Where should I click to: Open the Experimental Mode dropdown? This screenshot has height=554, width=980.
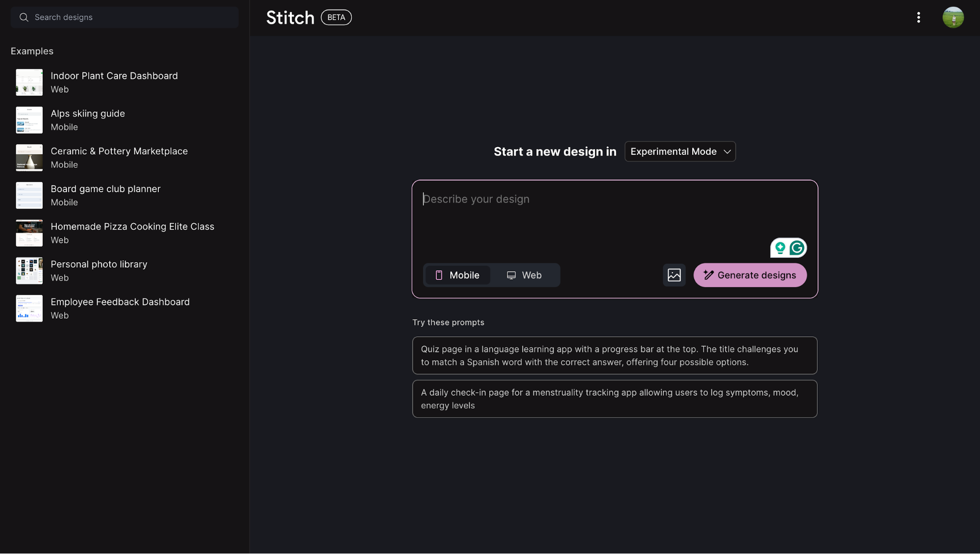coord(673,151)
